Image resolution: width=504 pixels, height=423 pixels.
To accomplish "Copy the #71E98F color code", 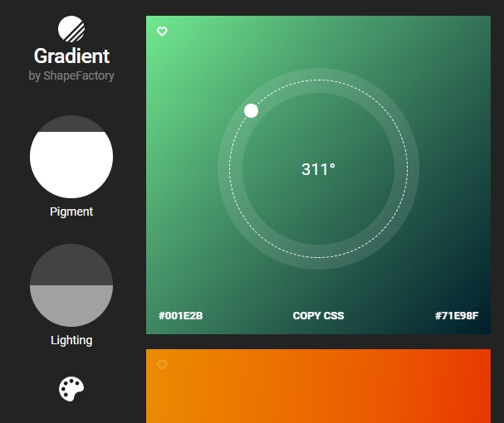I will (457, 316).
